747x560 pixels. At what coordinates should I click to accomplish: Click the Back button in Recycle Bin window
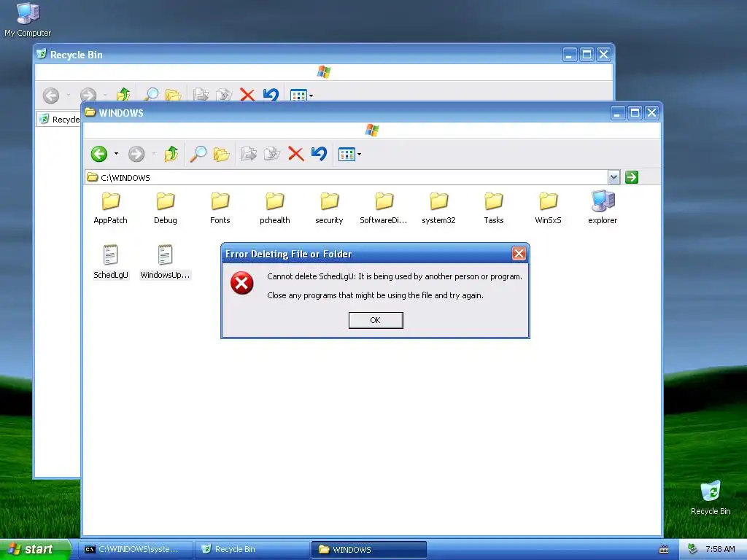click(x=51, y=96)
